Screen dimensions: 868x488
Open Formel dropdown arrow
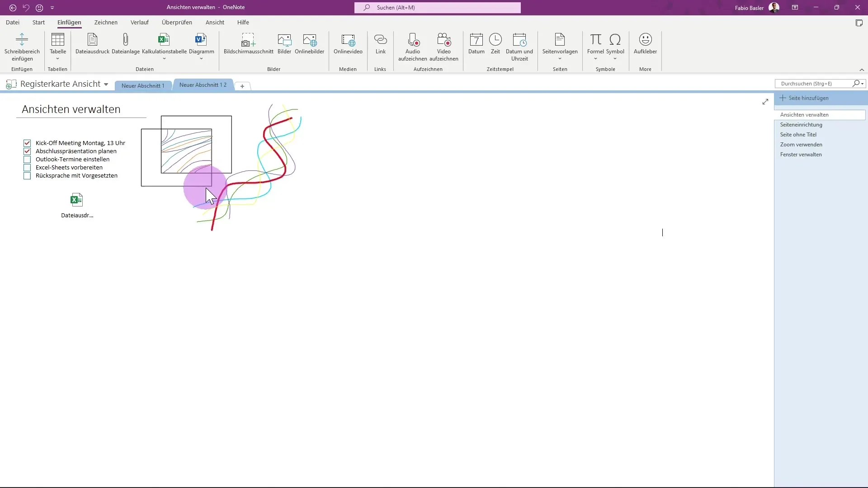pos(595,59)
